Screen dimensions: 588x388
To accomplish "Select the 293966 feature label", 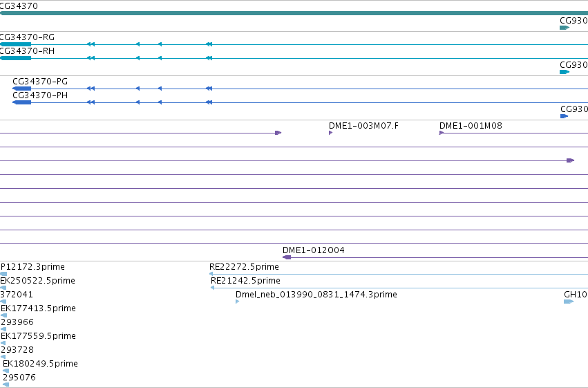I will 17,322.
